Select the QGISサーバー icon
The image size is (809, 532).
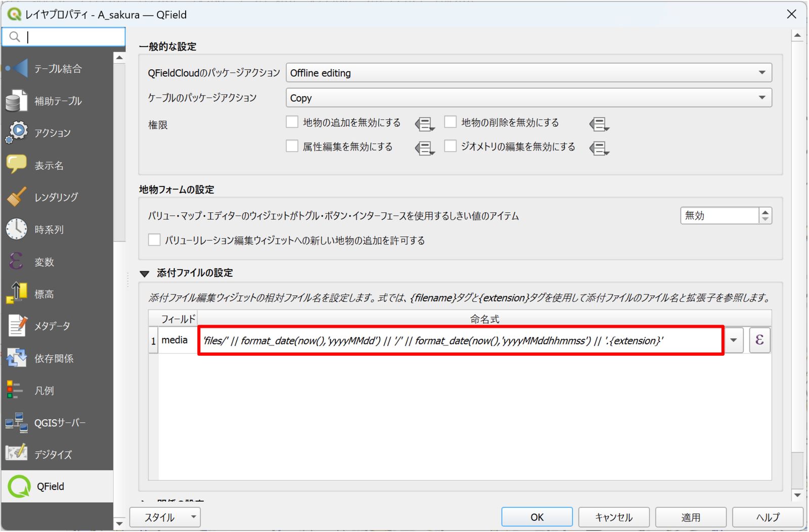(x=17, y=422)
